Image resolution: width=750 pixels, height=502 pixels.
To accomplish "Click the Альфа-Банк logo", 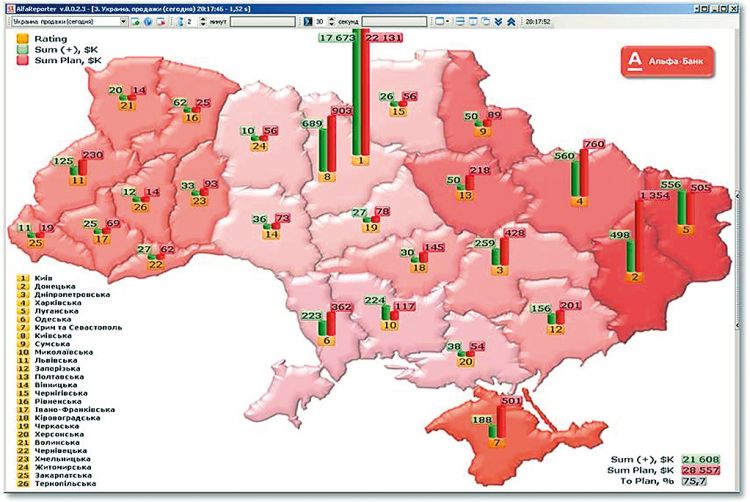I will [668, 61].
